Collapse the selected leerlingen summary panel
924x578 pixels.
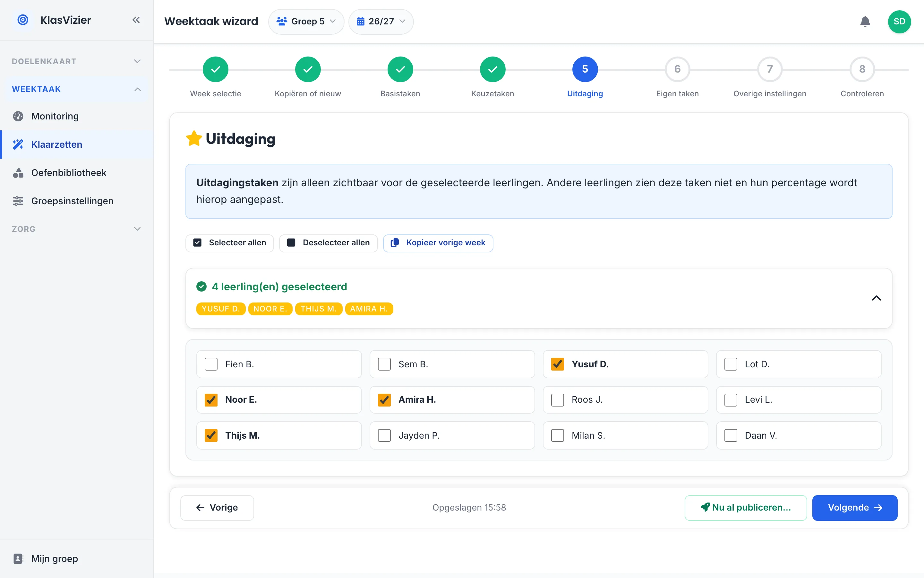click(x=876, y=298)
